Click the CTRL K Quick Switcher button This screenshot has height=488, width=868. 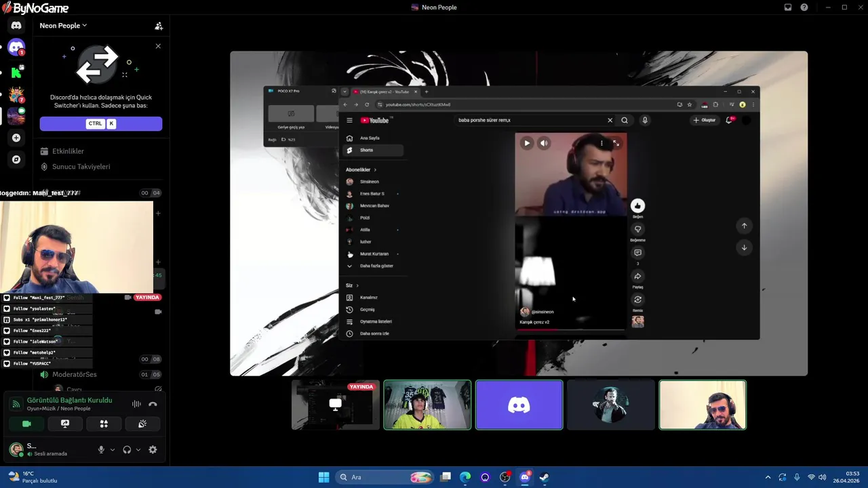pyautogui.click(x=101, y=123)
